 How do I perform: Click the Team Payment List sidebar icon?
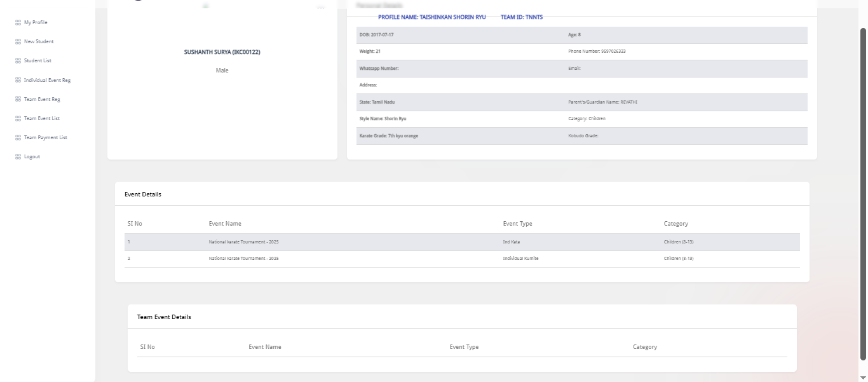click(x=18, y=138)
